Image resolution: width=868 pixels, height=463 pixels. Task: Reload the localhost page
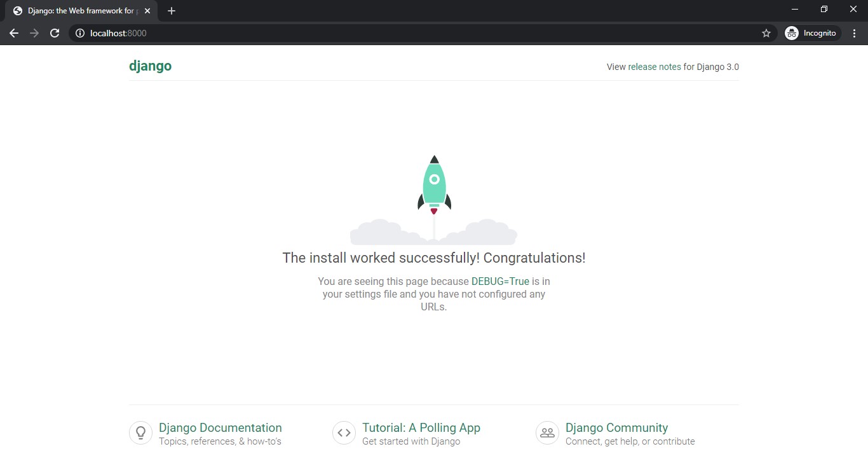coord(55,33)
